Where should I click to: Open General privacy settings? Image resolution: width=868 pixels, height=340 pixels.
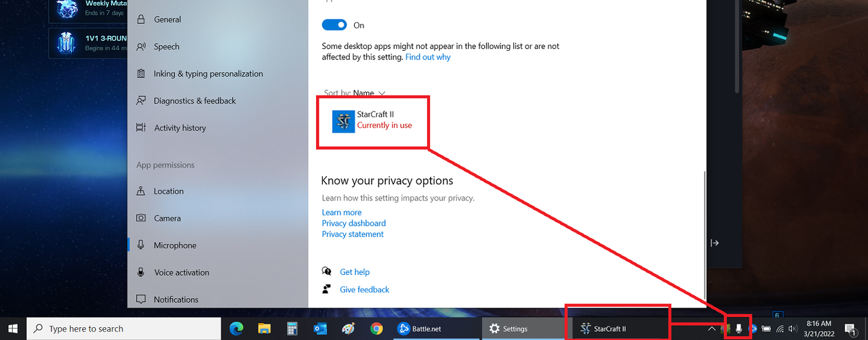tap(167, 20)
